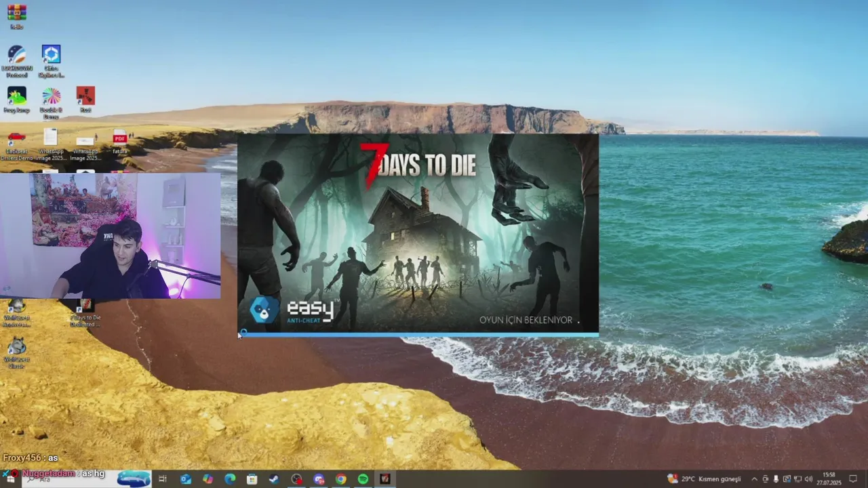Open Discord from the taskbar
The height and width of the screenshot is (488, 868).
point(319,479)
